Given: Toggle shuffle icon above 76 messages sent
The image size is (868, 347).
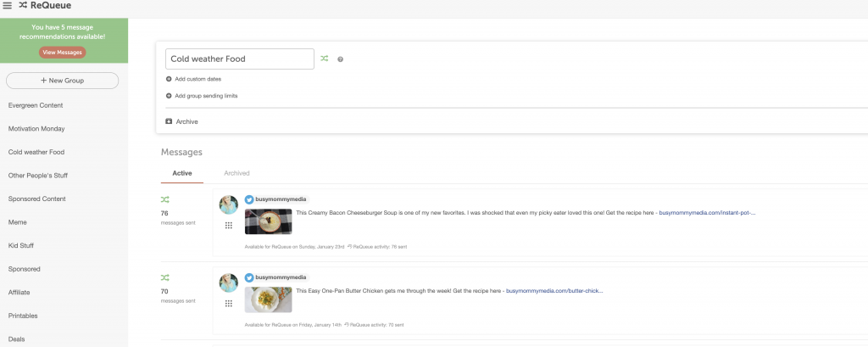Looking at the screenshot, I should (164, 199).
